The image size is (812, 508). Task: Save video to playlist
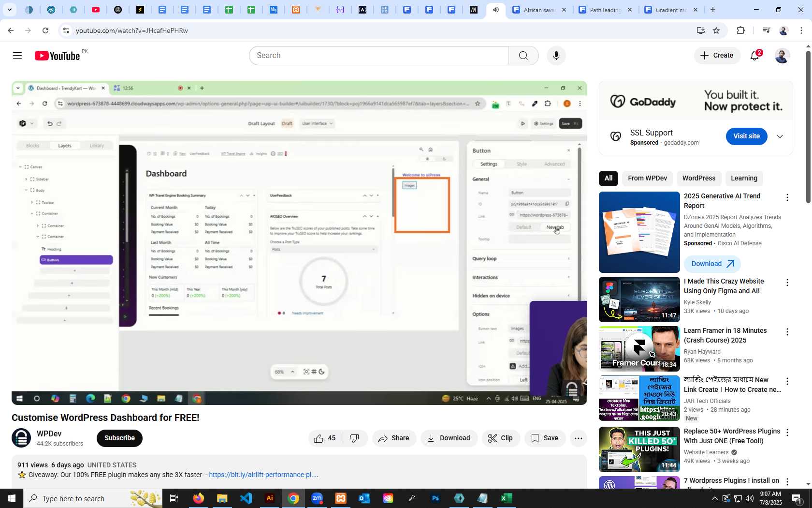545,438
